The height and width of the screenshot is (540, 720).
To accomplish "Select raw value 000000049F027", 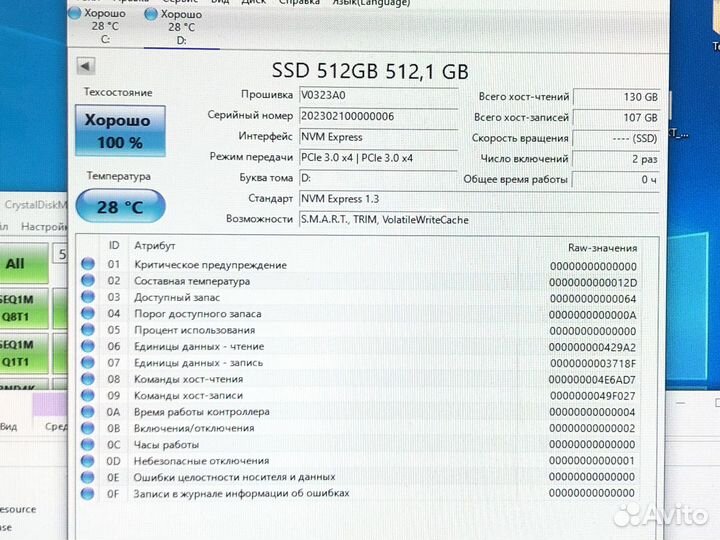I will click(593, 396).
